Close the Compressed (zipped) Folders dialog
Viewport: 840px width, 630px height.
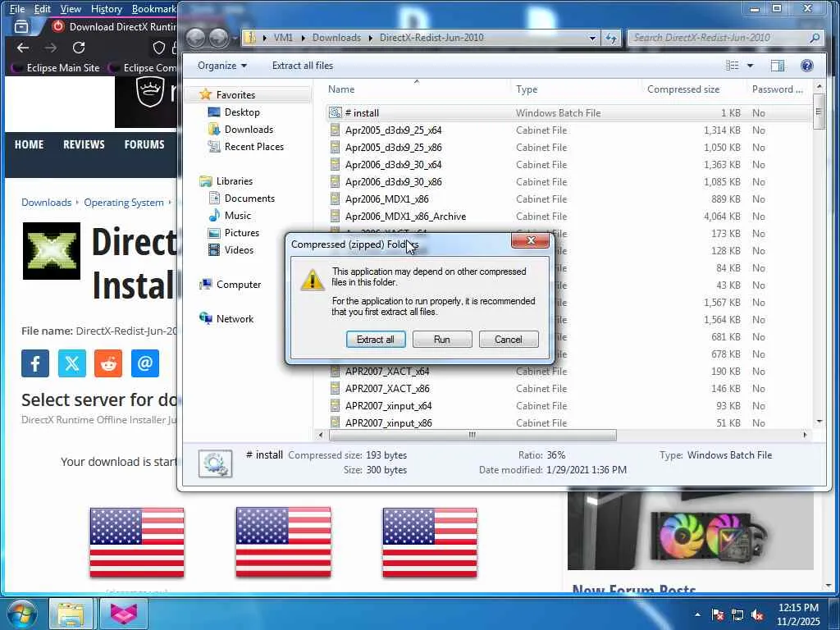[x=531, y=240]
